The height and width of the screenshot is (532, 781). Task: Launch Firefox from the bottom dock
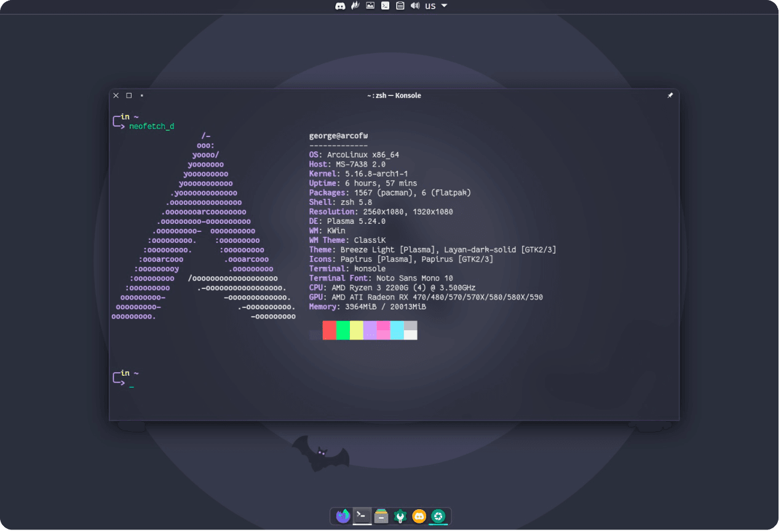[343, 517]
